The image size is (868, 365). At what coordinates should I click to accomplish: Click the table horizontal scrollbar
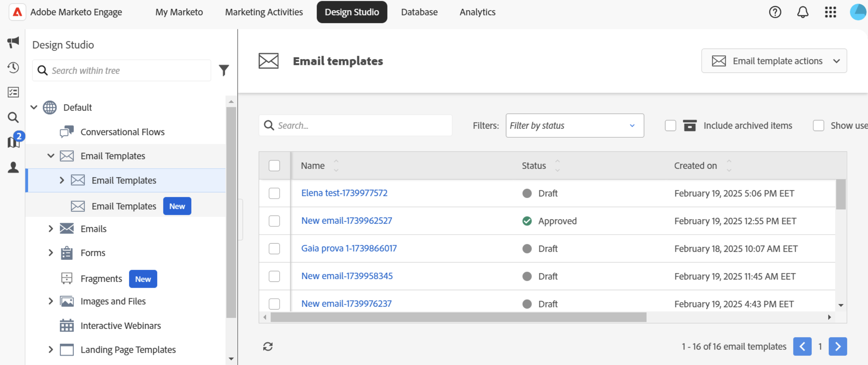coord(458,317)
